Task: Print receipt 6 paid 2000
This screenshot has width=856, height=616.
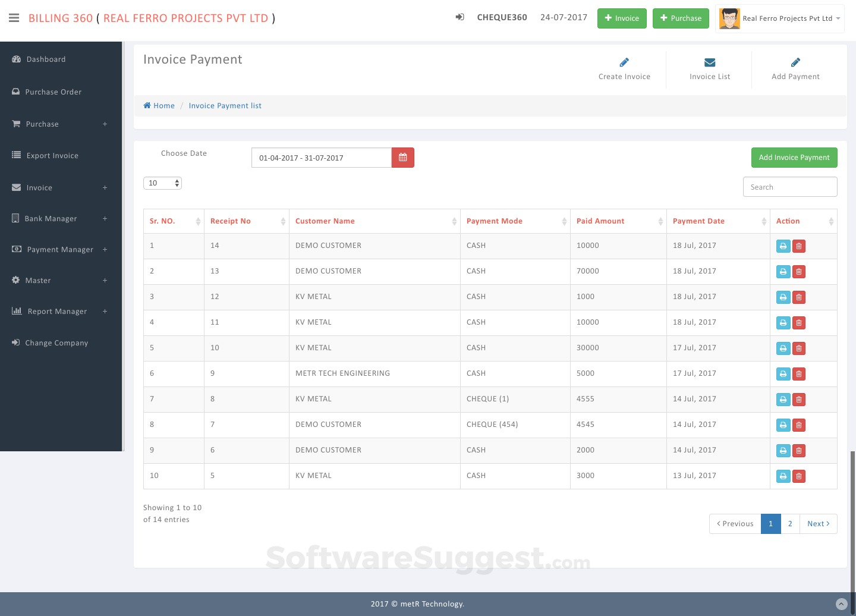Action: (x=783, y=451)
